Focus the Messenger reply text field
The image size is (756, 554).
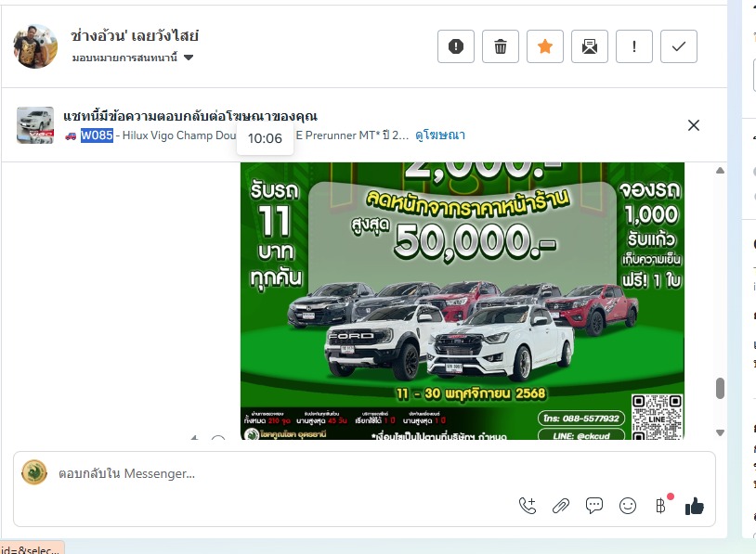pyautogui.click(x=279, y=473)
